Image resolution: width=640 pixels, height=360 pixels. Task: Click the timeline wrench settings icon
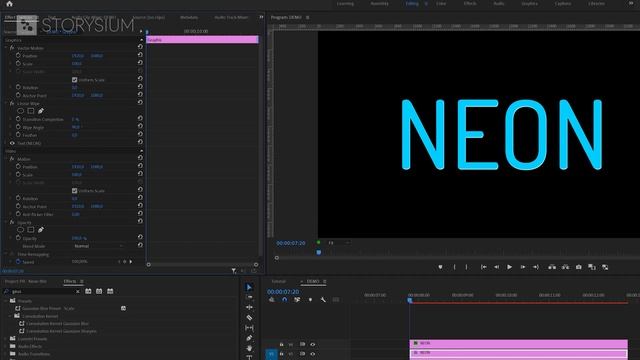[x=323, y=300]
